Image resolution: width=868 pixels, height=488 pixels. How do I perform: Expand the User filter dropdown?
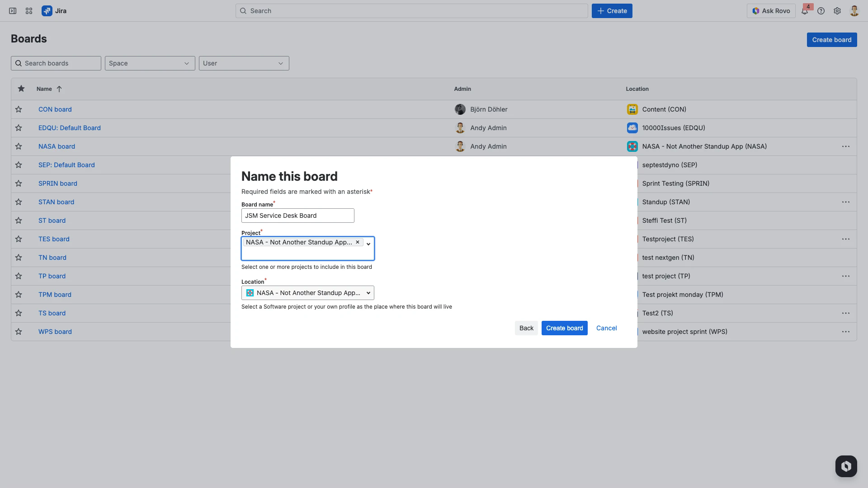(x=244, y=63)
